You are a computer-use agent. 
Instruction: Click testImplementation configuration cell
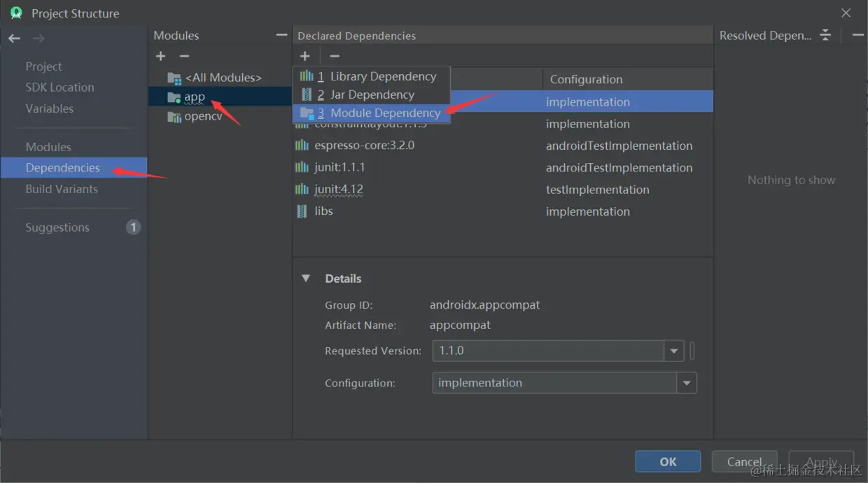(597, 189)
